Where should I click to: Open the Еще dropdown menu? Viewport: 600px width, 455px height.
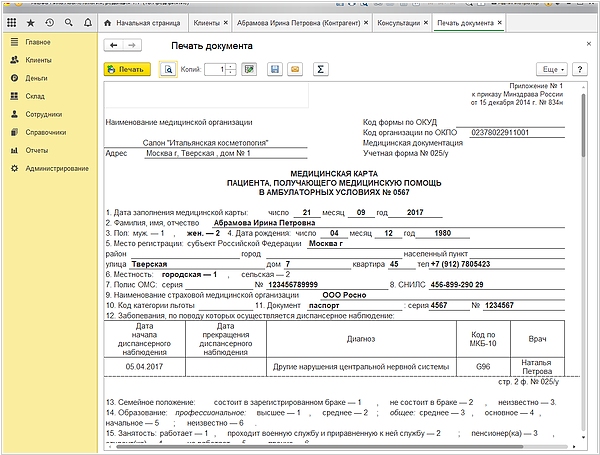pyautogui.click(x=552, y=69)
